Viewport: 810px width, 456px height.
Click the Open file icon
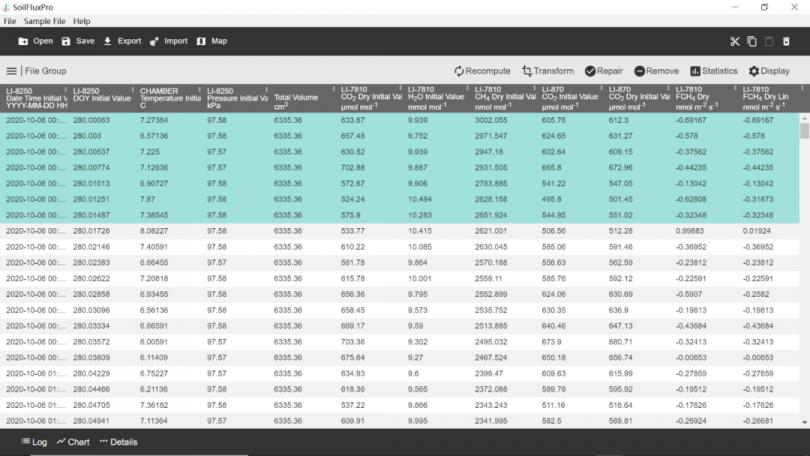pyautogui.click(x=24, y=42)
